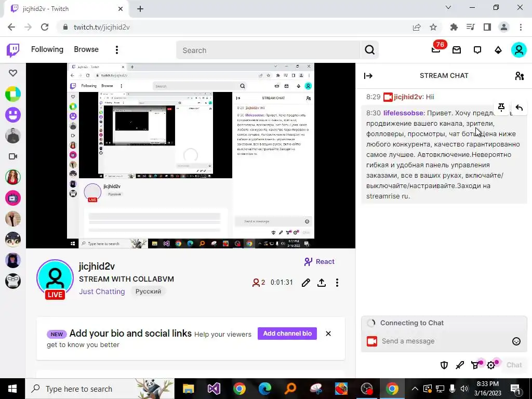Click the lifelessobse username in chat
Image resolution: width=532 pixels, height=399 pixels.
coord(403,113)
